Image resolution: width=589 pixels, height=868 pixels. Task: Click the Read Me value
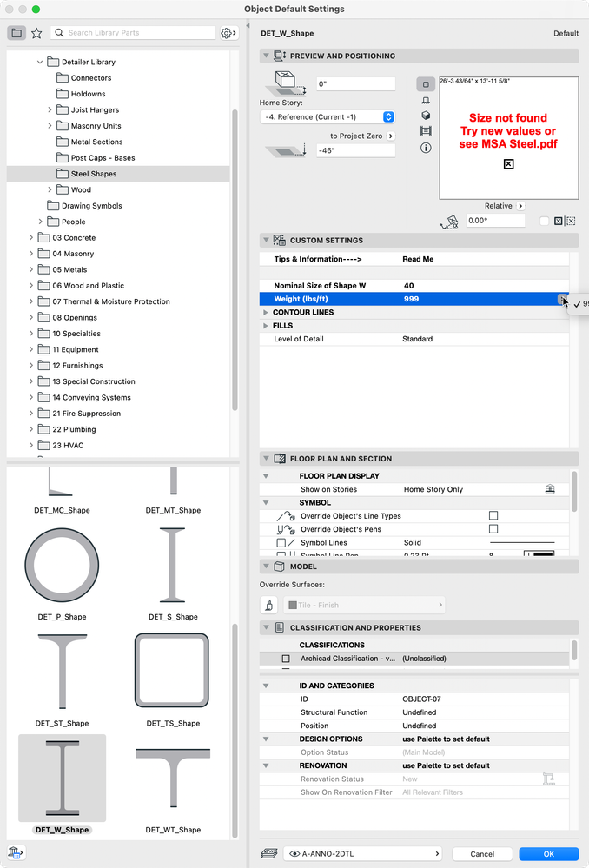pos(418,259)
